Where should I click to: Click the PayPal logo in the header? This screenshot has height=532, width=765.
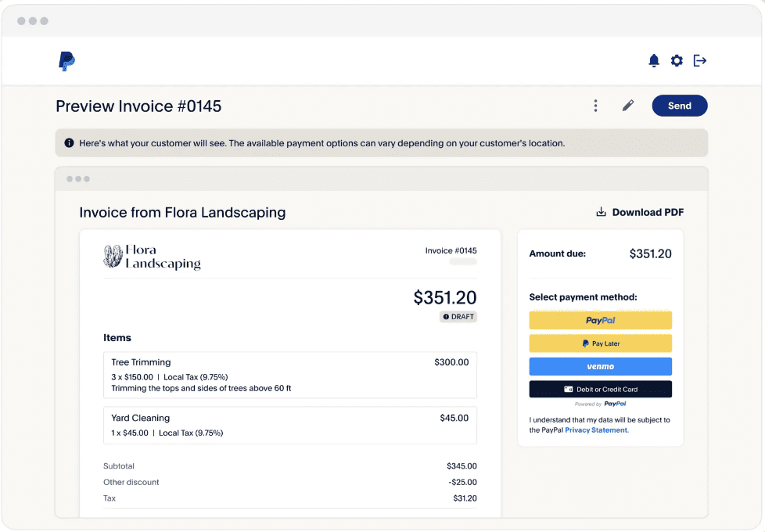(x=66, y=61)
